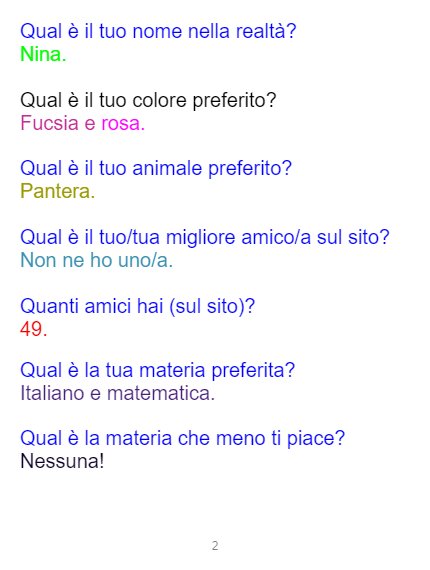
Task: Select the purple answer 'Italiano e matematica.'
Action: pos(117,394)
